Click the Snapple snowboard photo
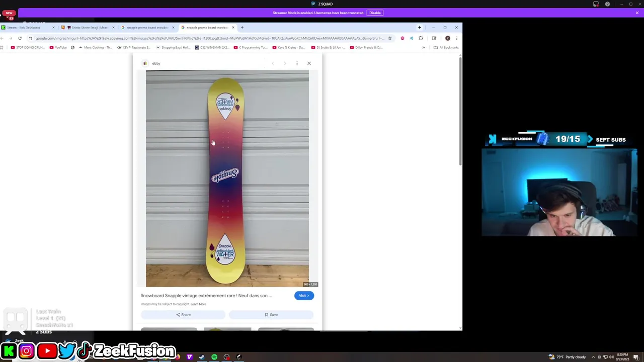This screenshot has height=362, width=644. (227, 178)
